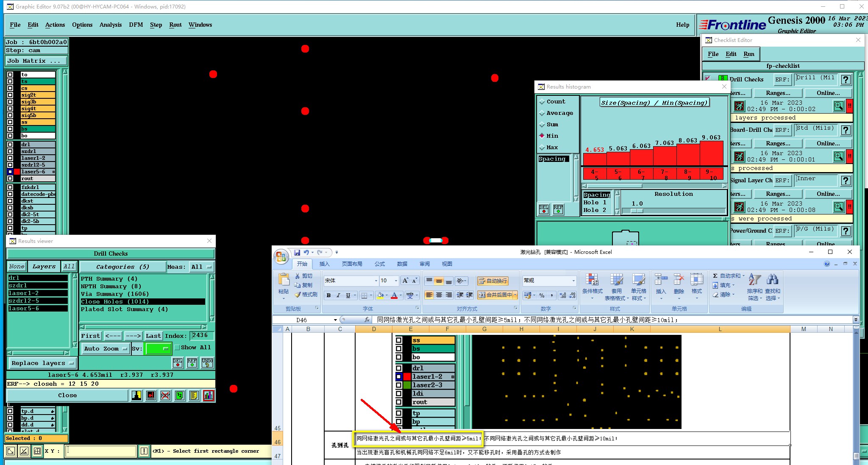Open the DFM menu

click(136, 25)
